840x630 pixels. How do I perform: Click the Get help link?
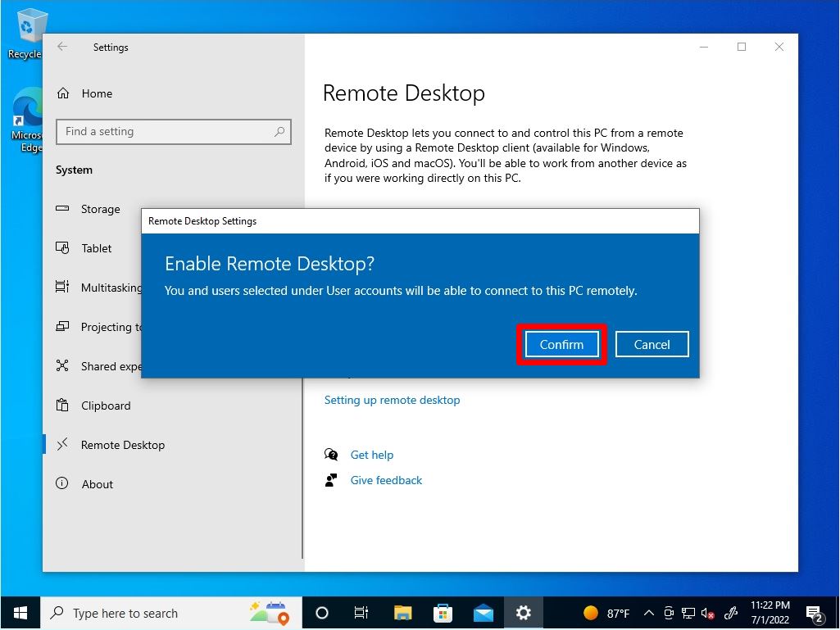(x=372, y=455)
